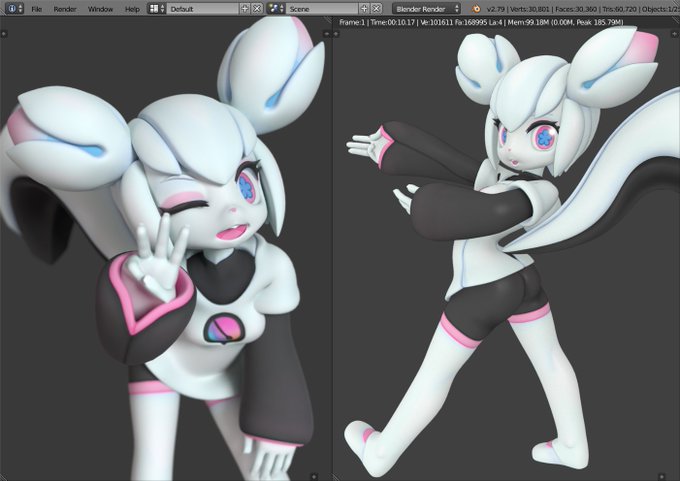Image resolution: width=680 pixels, height=481 pixels.
Task: Browse scenes icon beside Scene field
Action: click(276, 8)
